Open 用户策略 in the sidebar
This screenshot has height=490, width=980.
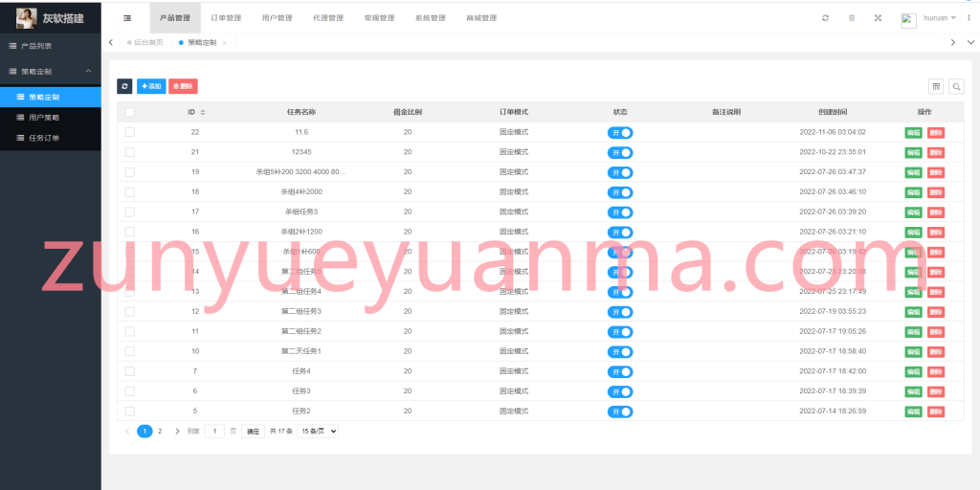[51, 118]
